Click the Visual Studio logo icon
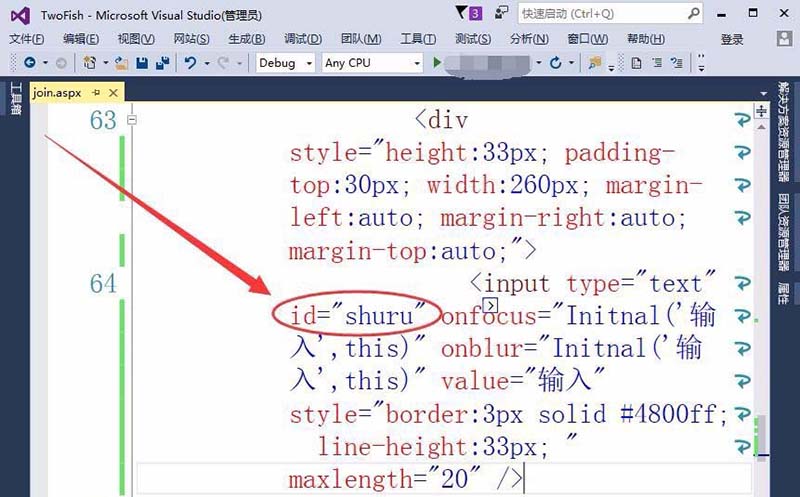The image size is (800, 497). click(20, 16)
